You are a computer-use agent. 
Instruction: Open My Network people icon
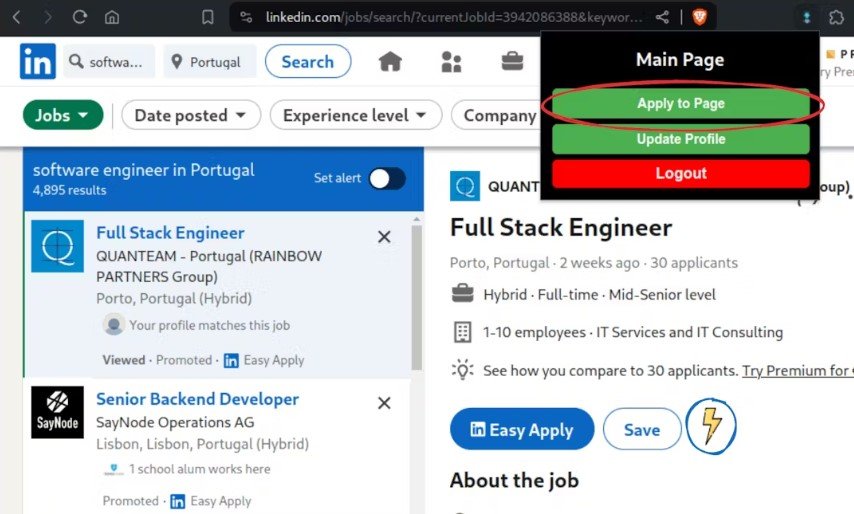[x=452, y=62]
